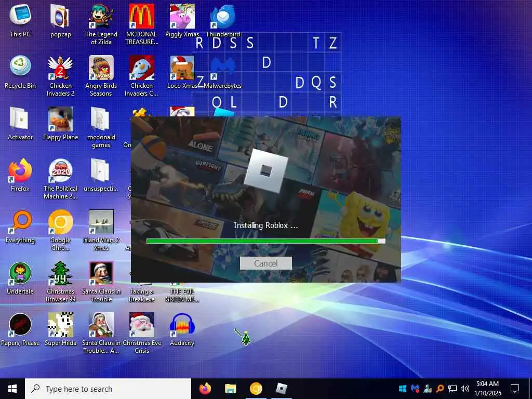This screenshot has width=532, height=399.
Task: Select mcdonald games folder
Action: tap(101, 128)
